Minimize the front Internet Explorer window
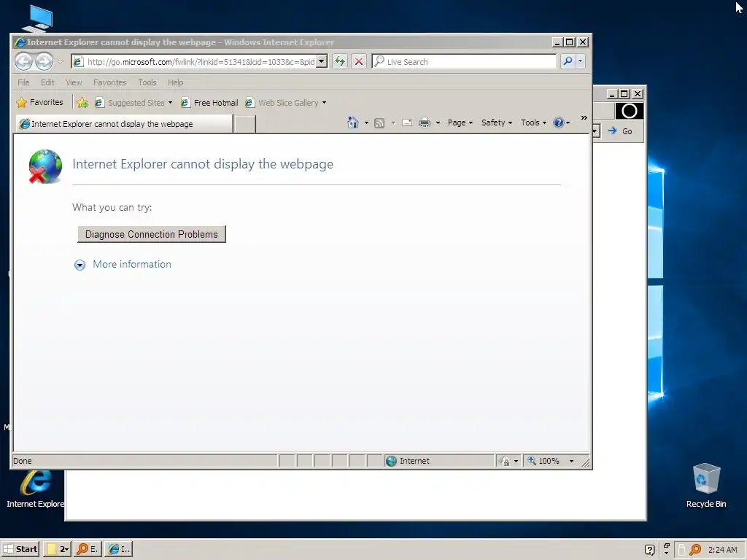The height and width of the screenshot is (560, 747). point(557,42)
